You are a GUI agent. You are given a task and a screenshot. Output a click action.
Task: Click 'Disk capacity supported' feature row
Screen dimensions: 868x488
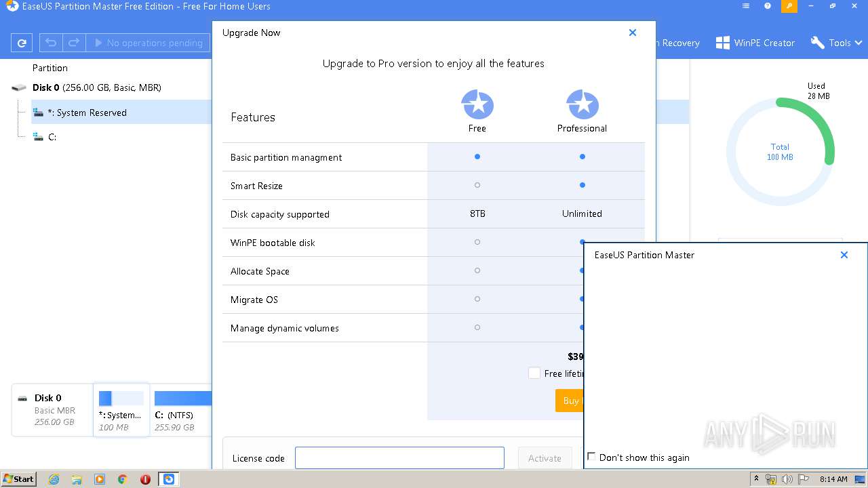[433, 214]
